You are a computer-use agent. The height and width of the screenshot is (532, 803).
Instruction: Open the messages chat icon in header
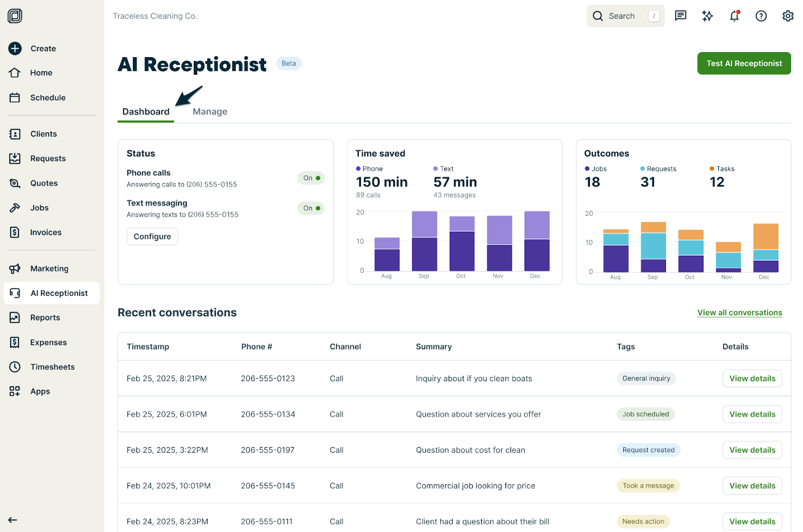pyautogui.click(x=680, y=16)
